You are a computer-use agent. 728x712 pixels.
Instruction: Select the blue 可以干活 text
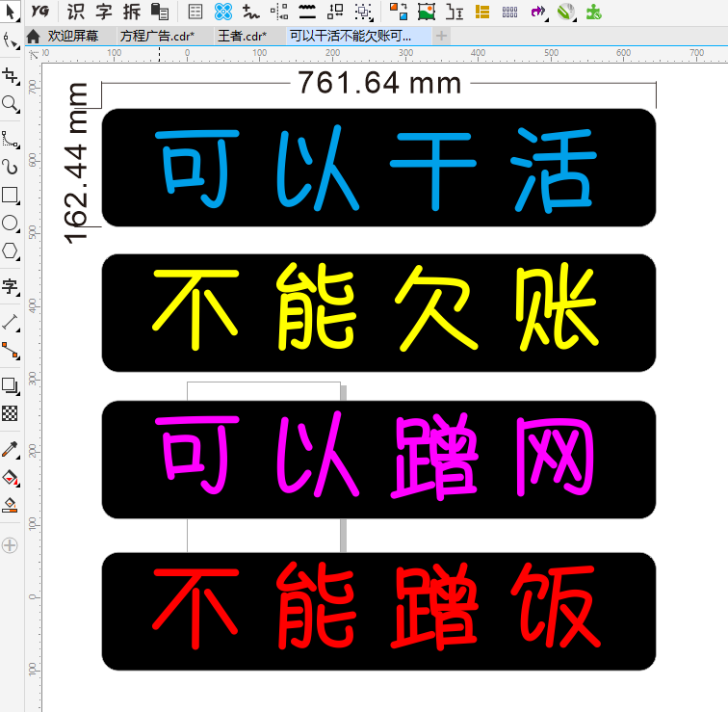377,169
